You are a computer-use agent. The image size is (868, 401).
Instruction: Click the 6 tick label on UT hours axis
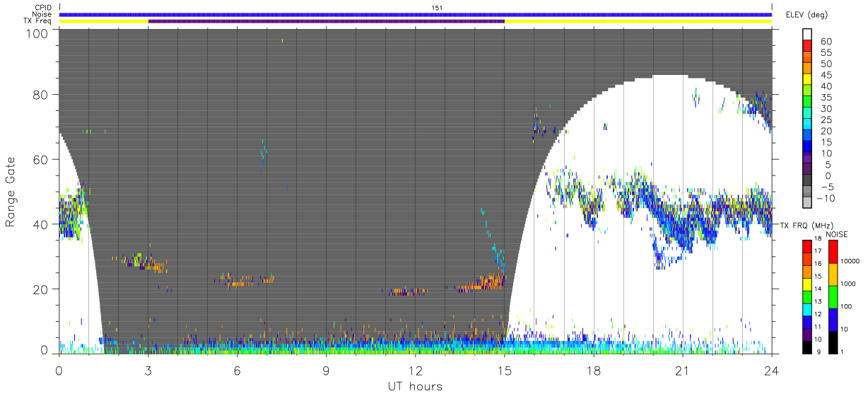[237, 370]
